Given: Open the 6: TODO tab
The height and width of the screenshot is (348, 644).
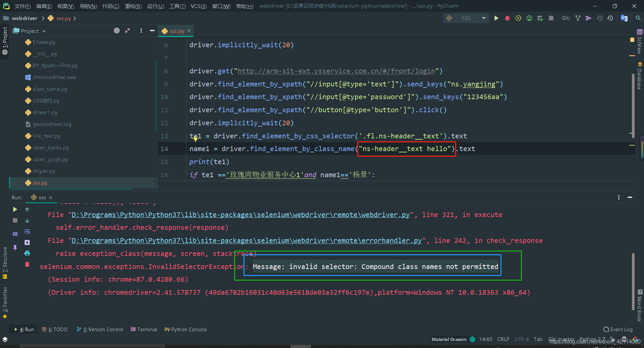Looking at the screenshot, I should 55,329.
